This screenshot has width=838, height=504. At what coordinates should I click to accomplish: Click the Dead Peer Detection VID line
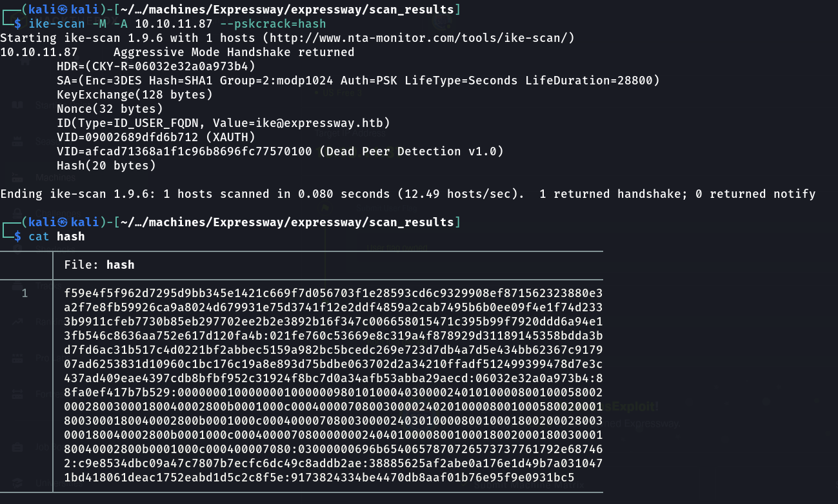280,151
